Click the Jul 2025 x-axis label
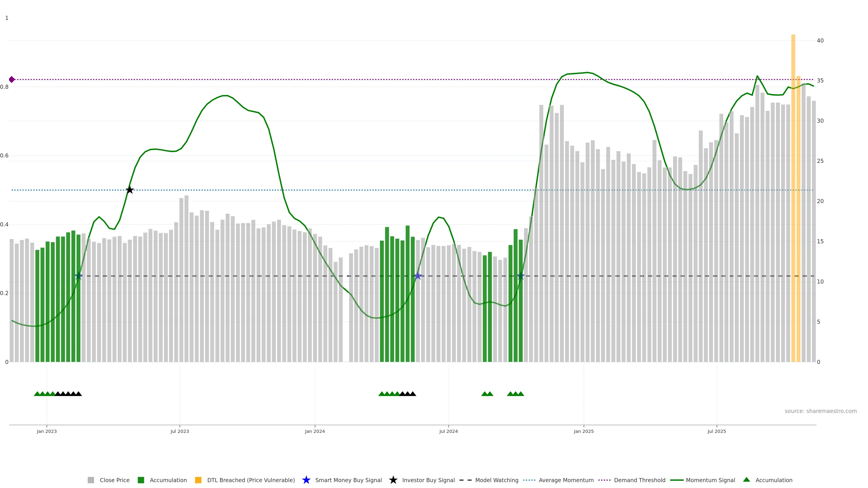Viewport: 868px width, 488px height. tap(716, 432)
